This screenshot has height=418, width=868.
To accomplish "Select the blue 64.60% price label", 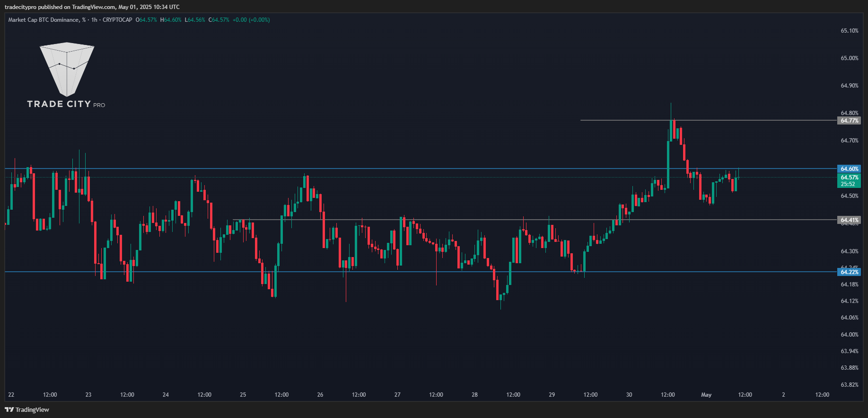I will tap(849, 169).
